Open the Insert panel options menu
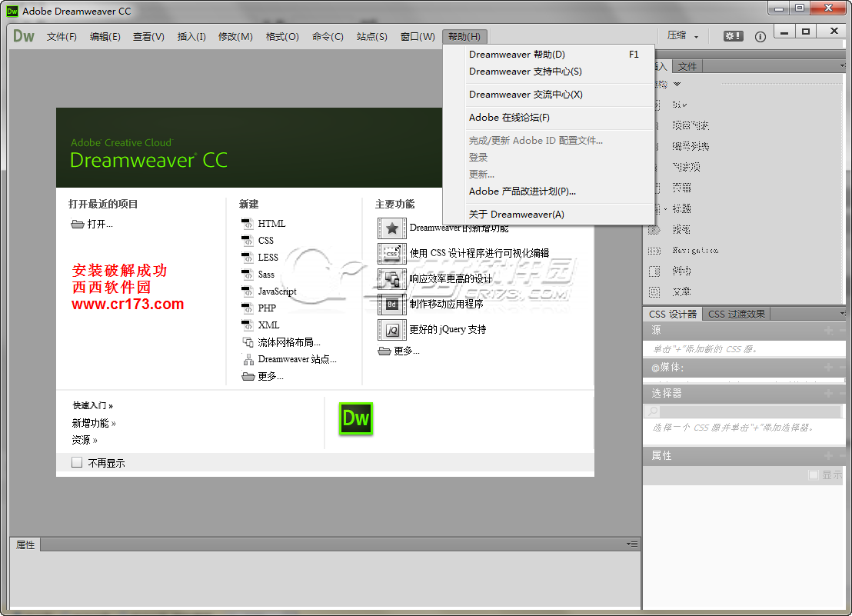 coord(842,65)
